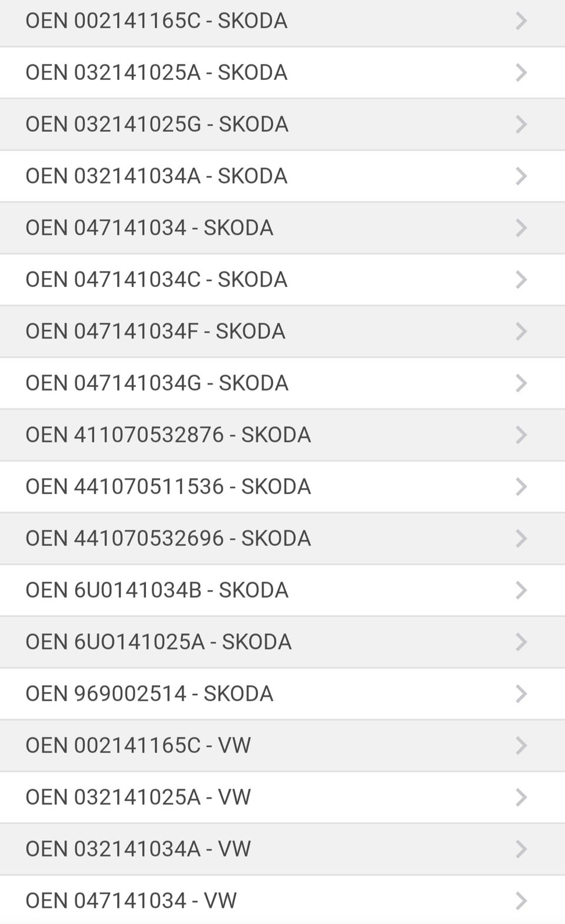Viewport: 565px width, 924px height.
Task: Click arrow icon beside 047141034 VW
Action: [521, 901]
